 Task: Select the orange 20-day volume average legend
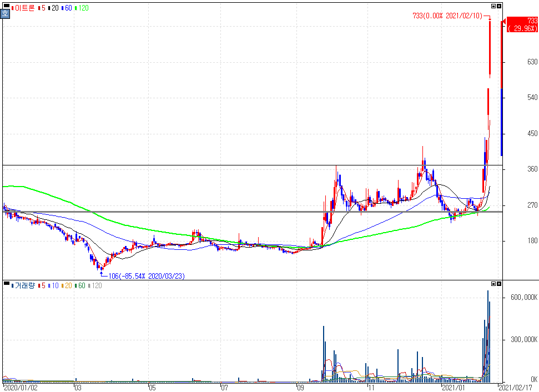[67, 286]
